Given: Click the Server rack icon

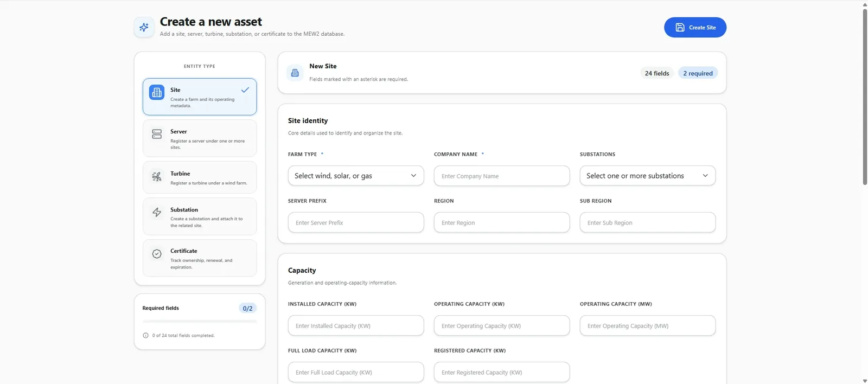Looking at the screenshot, I should (157, 134).
